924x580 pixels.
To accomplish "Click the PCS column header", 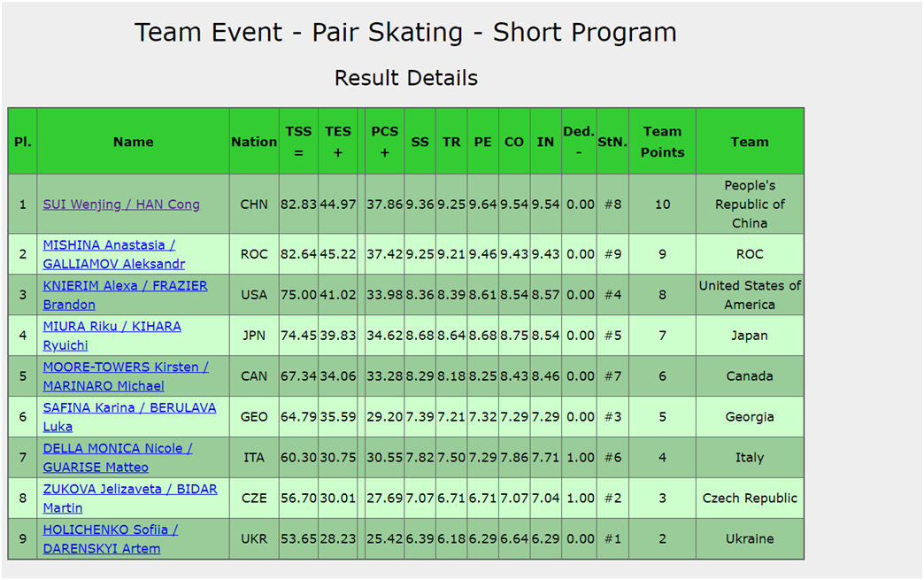I will point(384,142).
